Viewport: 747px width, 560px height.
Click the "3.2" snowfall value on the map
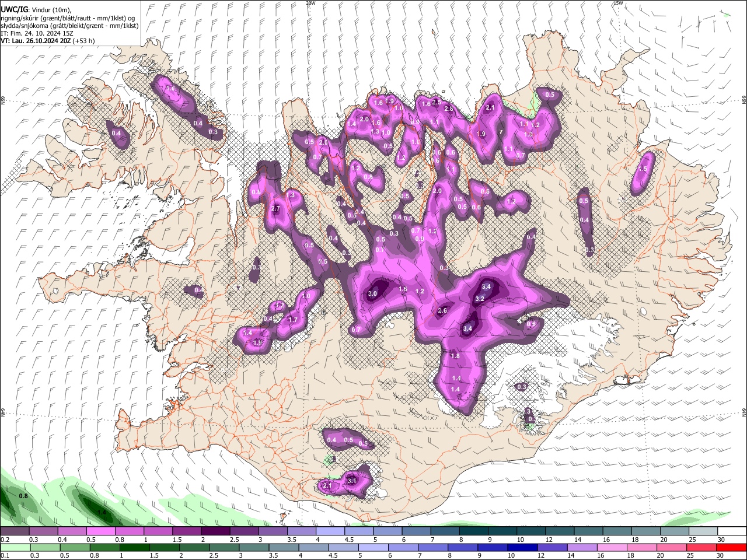click(x=480, y=299)
